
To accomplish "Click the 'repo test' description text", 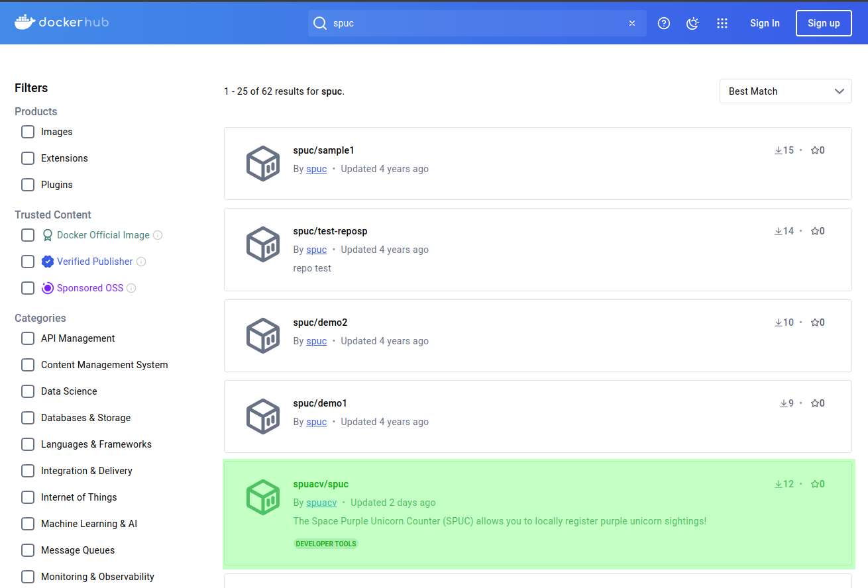I will pos(312,268).
